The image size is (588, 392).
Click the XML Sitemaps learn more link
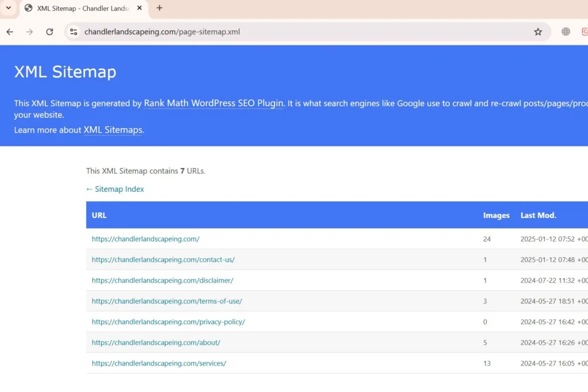click(113, 130)
